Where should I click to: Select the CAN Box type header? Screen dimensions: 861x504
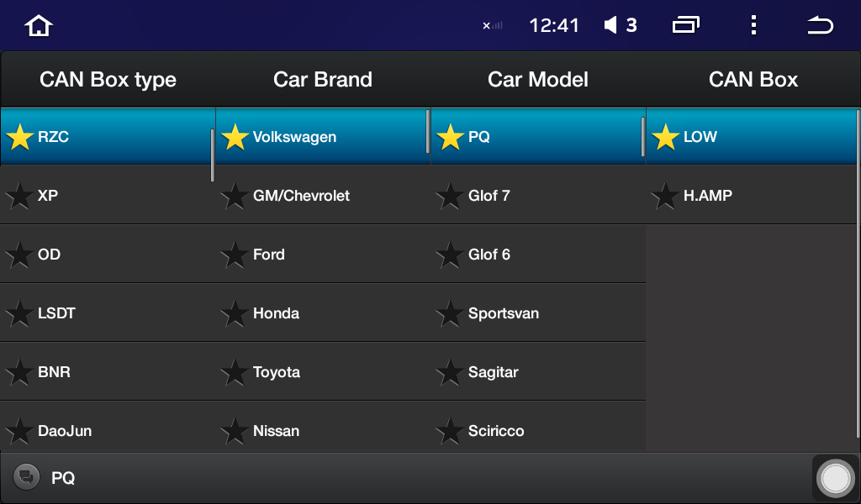click(x=108, y=80)
